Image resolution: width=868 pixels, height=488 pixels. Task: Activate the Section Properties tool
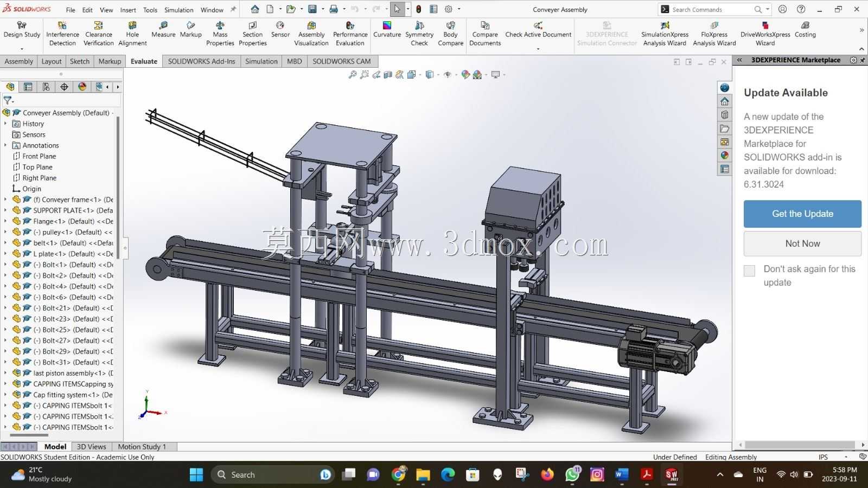(253, 34)
